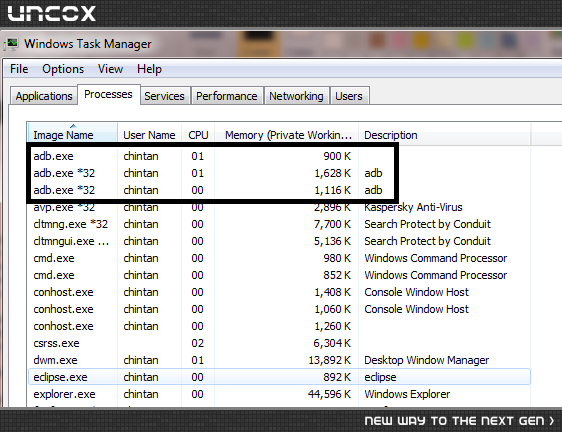The image size is (562, 432).
Task: Click the 6,304 K memory value
Action: pyautogui.click(x=332, y=343)
